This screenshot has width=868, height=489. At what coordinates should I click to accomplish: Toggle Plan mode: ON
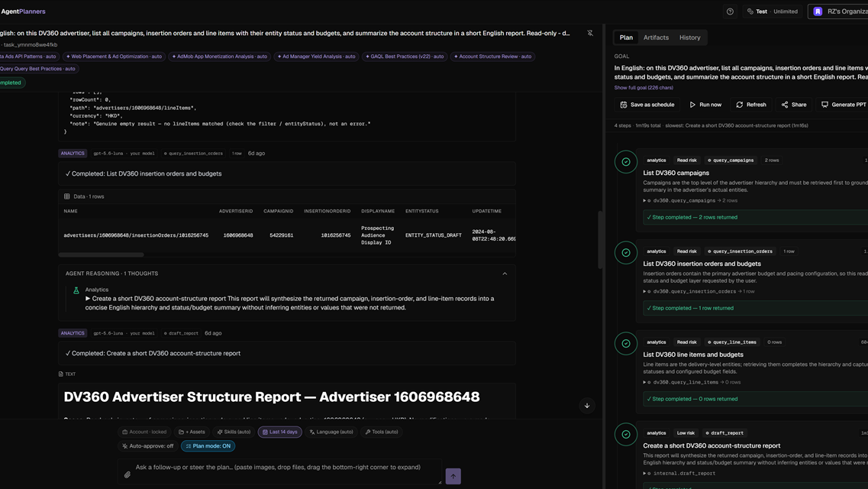[x=208, y=446]
